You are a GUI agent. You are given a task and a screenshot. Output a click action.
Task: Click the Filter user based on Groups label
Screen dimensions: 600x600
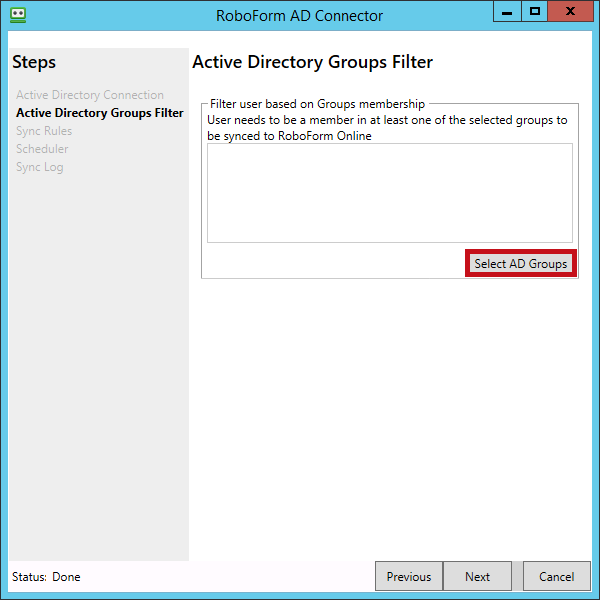pyautogui.click(x=317, y=104)
